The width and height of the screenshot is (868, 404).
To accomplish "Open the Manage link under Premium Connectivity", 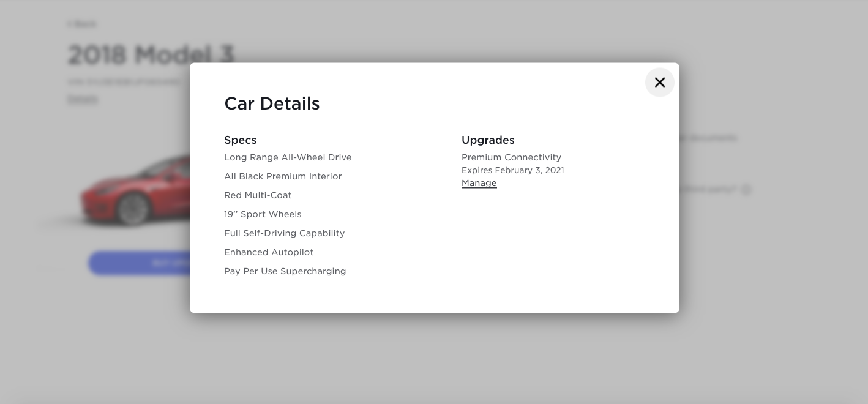I will (479, 183).
